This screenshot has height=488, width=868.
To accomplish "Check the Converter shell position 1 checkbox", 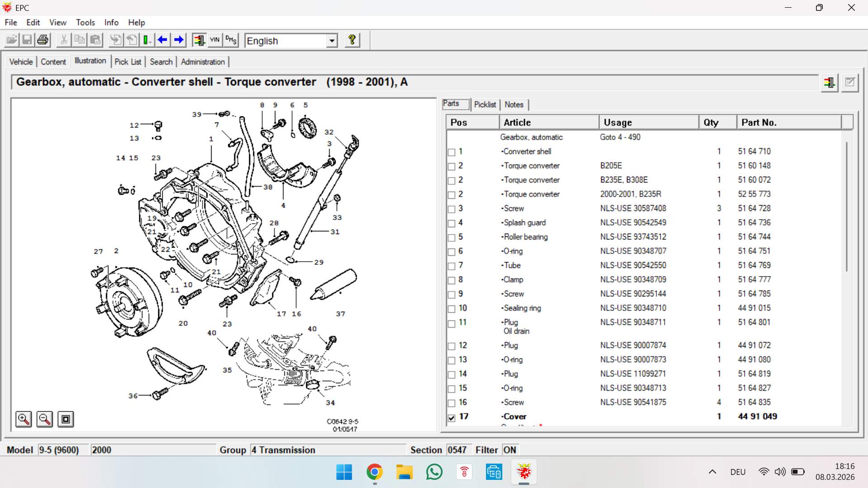I will click(x=452, y=152).
